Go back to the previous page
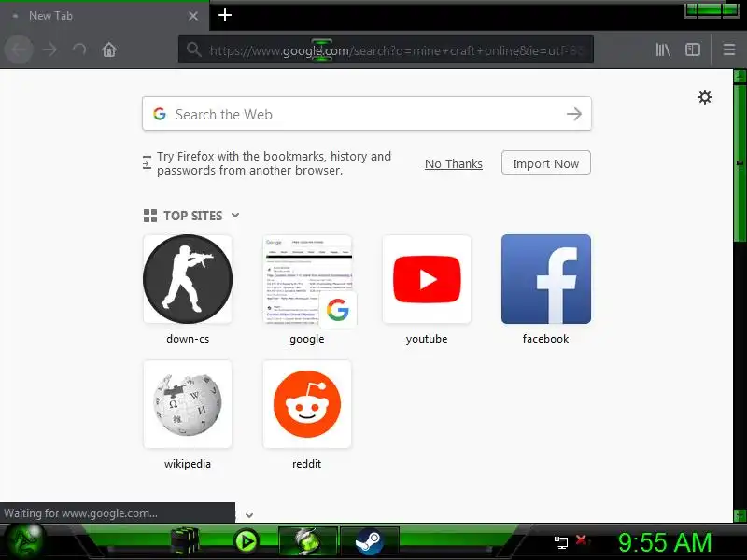 click(x=19, y=49)
